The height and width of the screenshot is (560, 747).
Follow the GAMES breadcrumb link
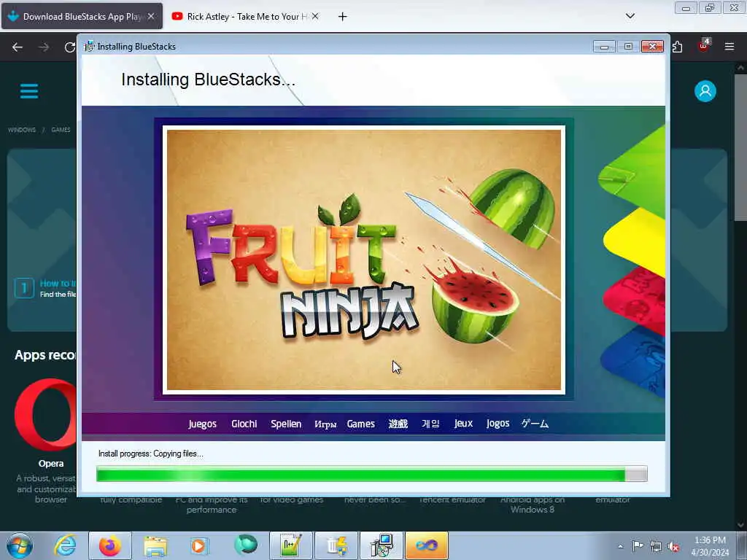(x=61, y=130)
